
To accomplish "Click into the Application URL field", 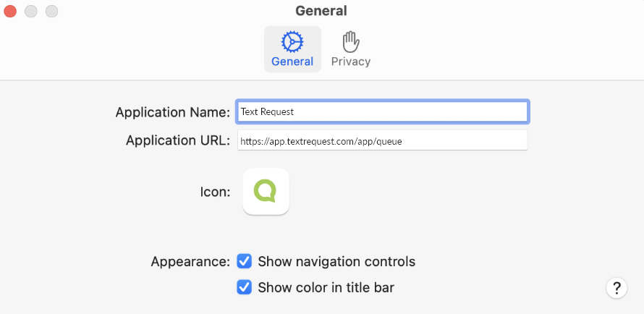I will [x=382, y=141].
